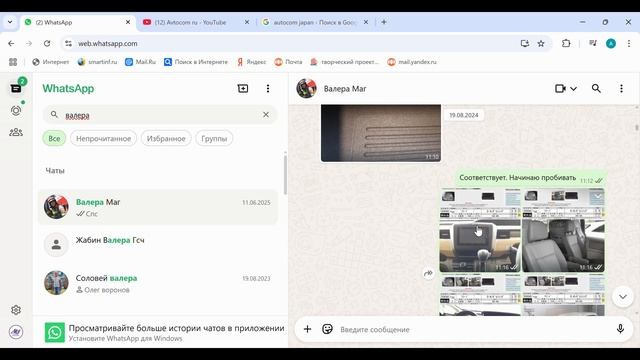Open the 'Mail.Ru' bookmark
This screenshot has height=360, width=640.
(140, 62)
